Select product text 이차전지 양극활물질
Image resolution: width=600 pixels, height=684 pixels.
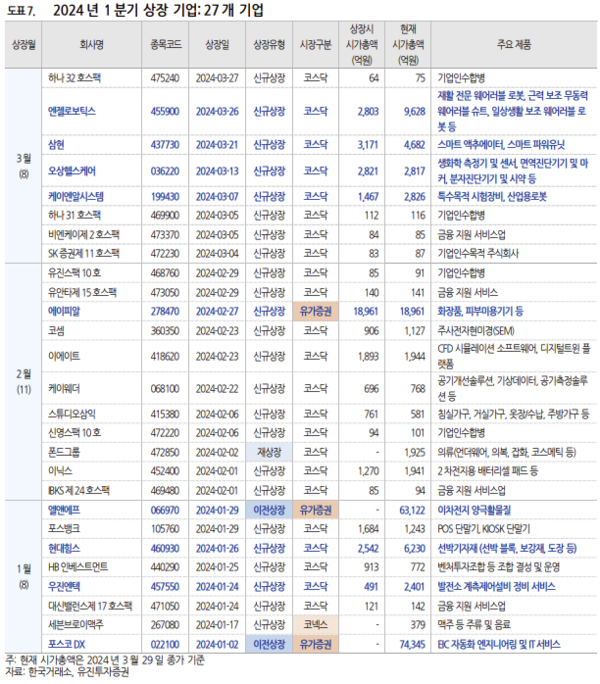474,510
